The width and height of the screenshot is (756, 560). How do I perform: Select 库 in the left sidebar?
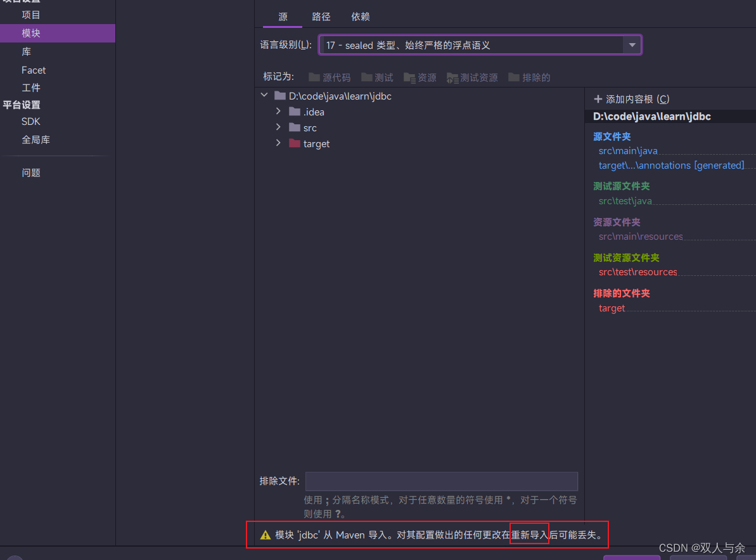[x=26, y=51]
